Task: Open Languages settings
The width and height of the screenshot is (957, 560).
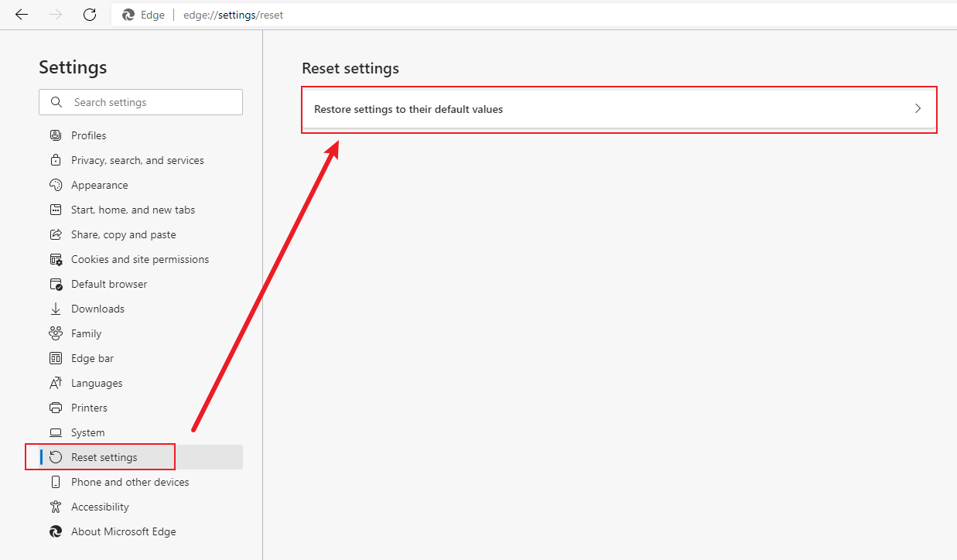Action: 141,383
